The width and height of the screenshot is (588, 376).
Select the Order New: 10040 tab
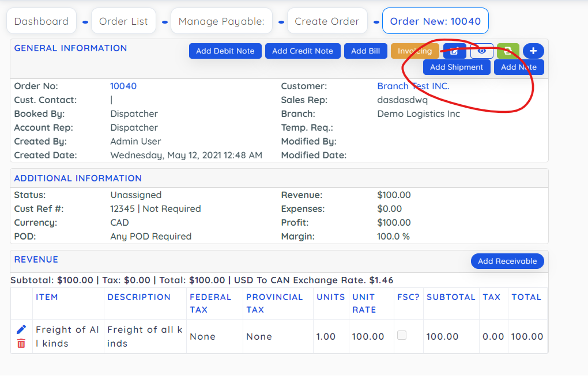click(x=435, y=21)
